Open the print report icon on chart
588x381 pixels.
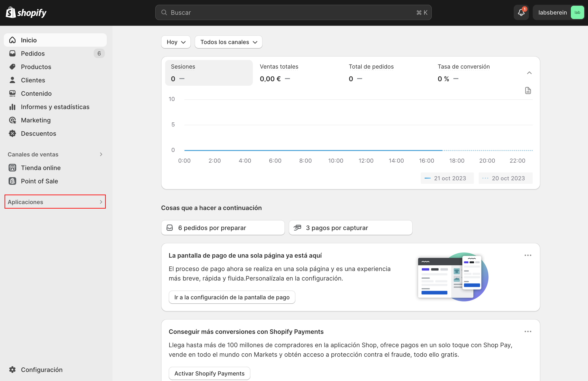528,90
